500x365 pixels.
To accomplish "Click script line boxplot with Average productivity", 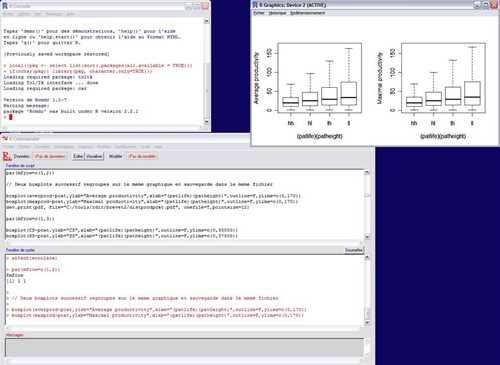I will 153,196.
